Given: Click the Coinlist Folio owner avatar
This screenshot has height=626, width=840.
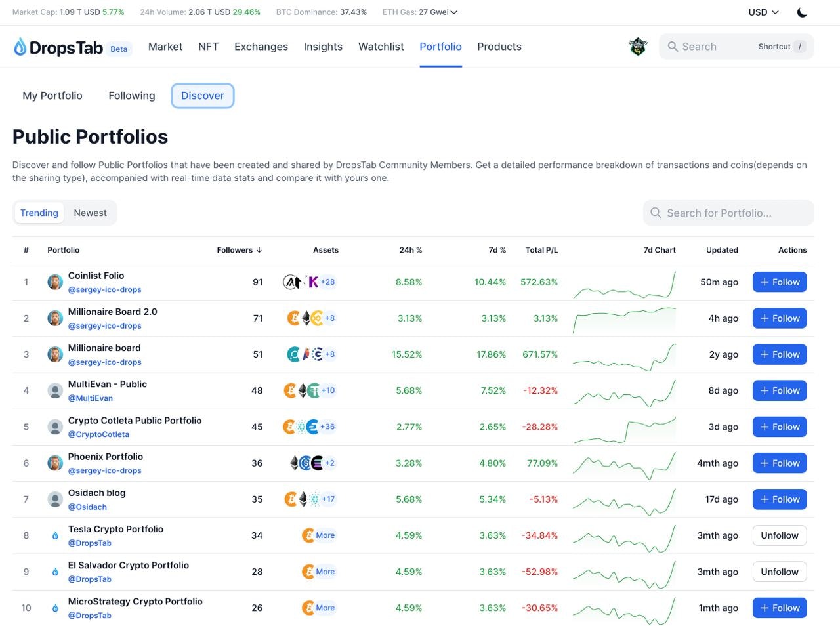Looking at the screenshot, I should (55, 282).
